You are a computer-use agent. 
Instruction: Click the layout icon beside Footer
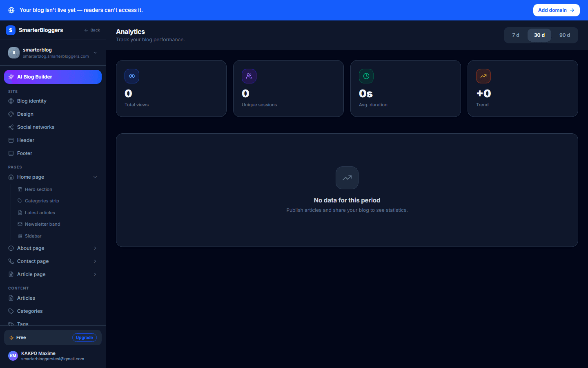11,153
